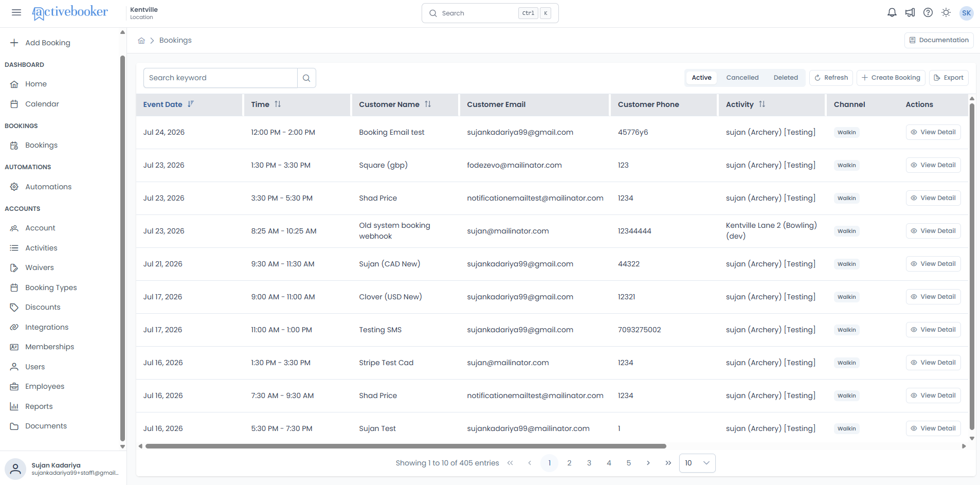This screenshot has height=485, width=980.
Task: Toggle light/dark theme sun icon
Action: (x=946, y=13)
